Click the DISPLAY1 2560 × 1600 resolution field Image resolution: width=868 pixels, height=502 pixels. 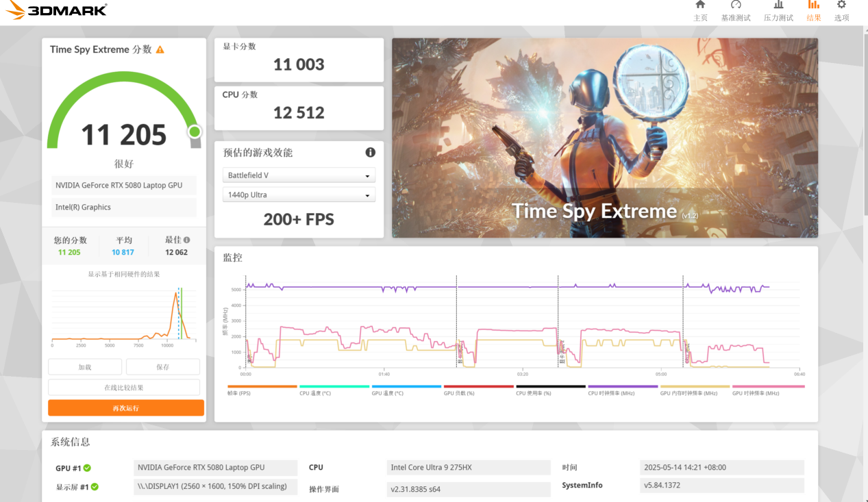[216, 486]
